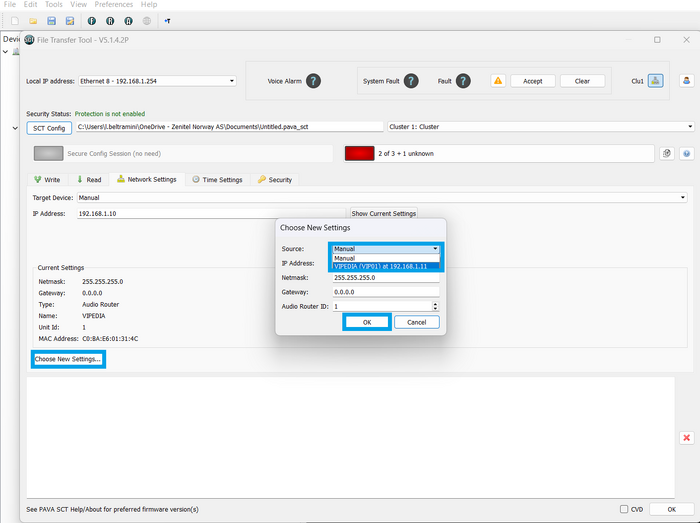700x523 pixels.
Task: Click the System Fault question mark indicator
Action: (411, 81)
